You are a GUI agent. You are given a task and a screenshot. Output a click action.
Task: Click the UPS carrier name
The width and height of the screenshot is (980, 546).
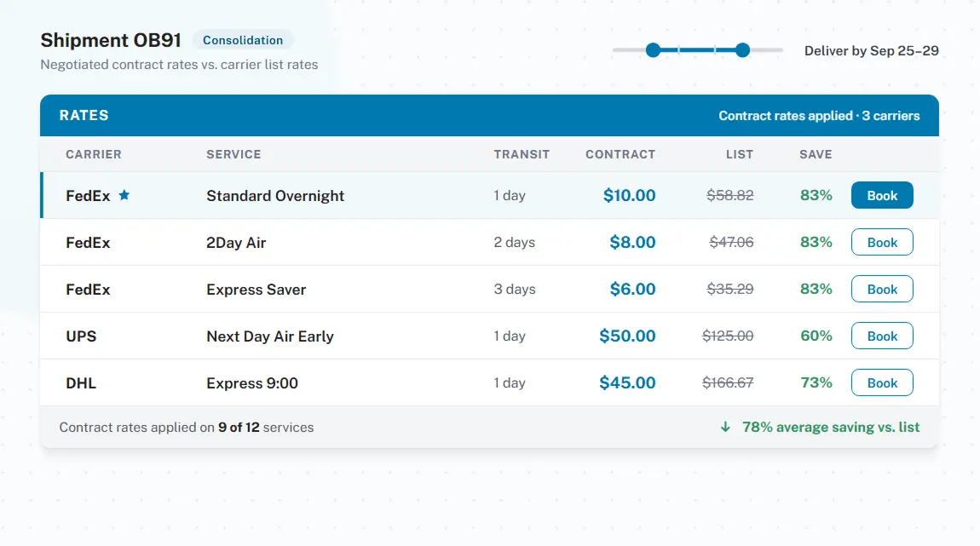[81, 336]
